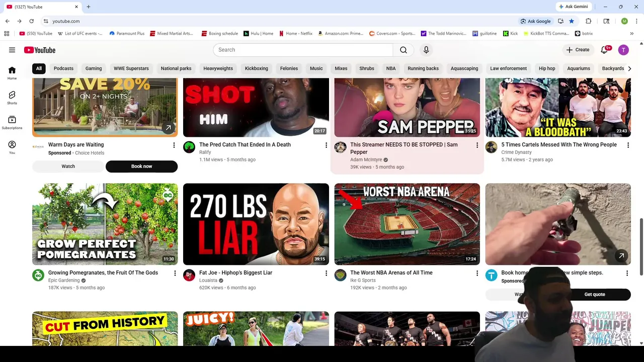Reload the page with browser refresh

coord(31,21)
